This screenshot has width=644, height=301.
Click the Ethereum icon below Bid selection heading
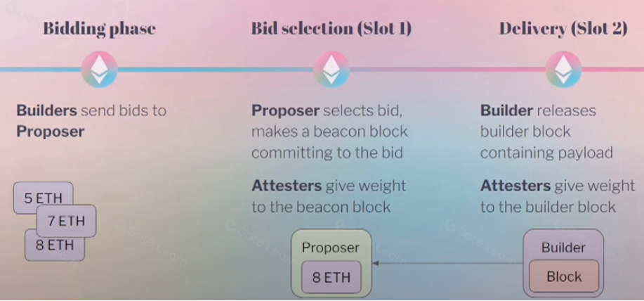click(331, 69)
